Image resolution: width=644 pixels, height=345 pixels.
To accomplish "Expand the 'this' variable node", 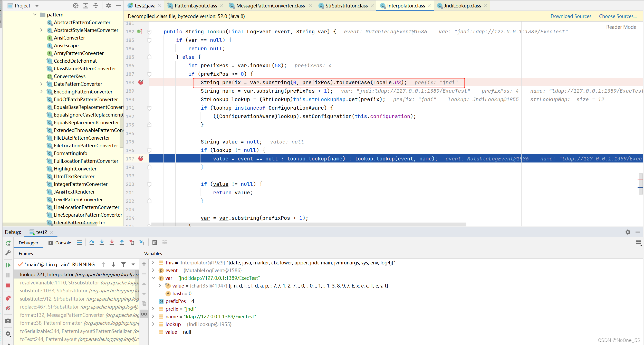I will point(153,262).
